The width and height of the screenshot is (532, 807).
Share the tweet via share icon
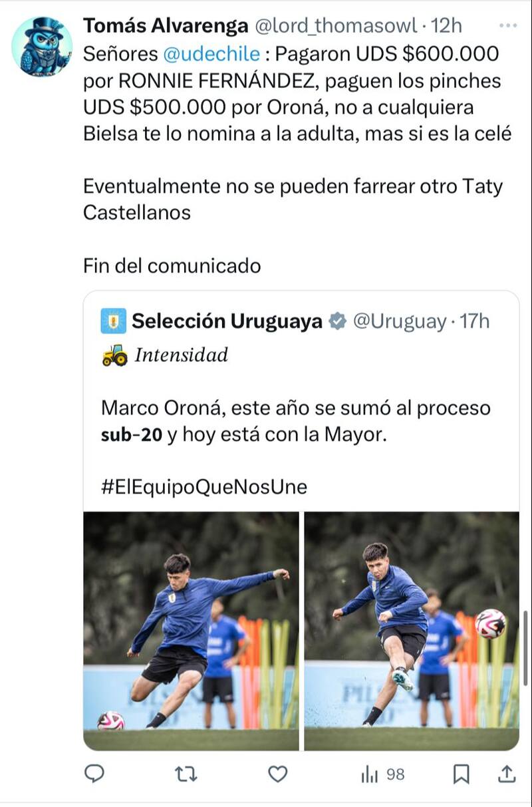tap(506, 773)
